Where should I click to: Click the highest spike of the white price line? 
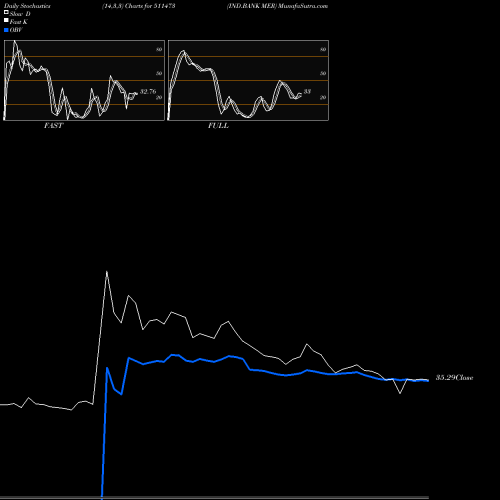[x=107, y=272]
